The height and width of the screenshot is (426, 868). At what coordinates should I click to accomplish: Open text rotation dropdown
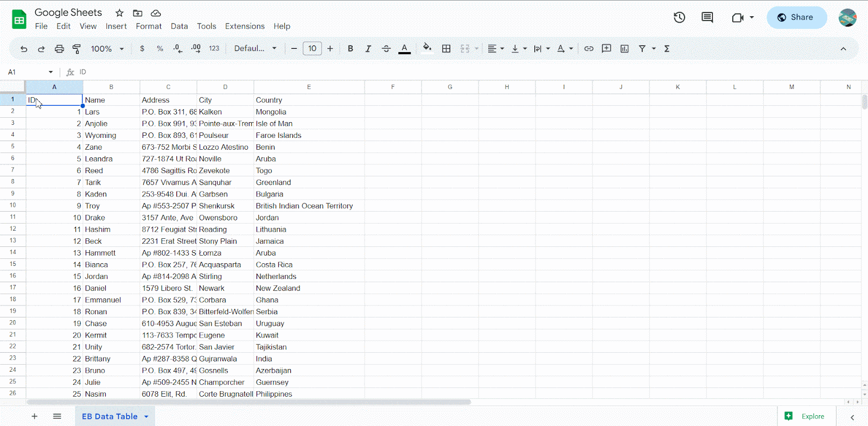[x=565, y=49]
